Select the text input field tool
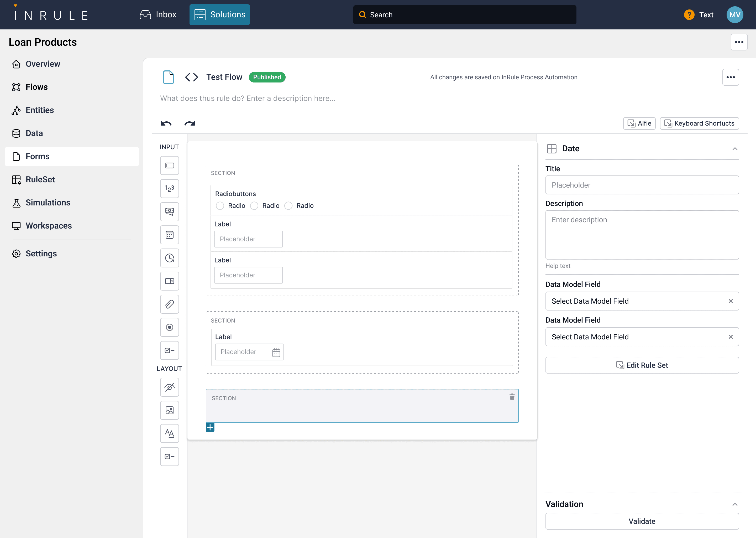756x538 pixels. 170,165
